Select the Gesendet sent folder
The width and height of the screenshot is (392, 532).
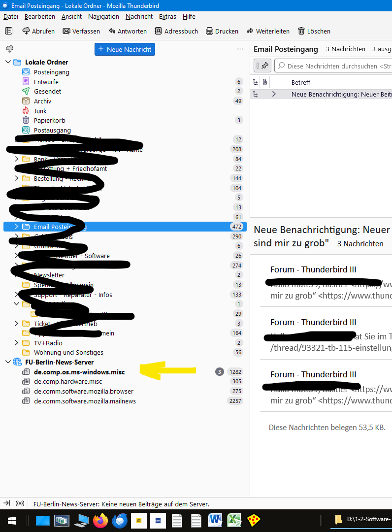pyautogui.click(x=125, y=91)
